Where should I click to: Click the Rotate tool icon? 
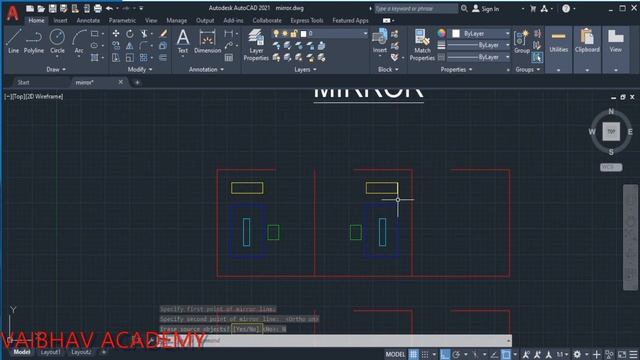coord(130,34)
